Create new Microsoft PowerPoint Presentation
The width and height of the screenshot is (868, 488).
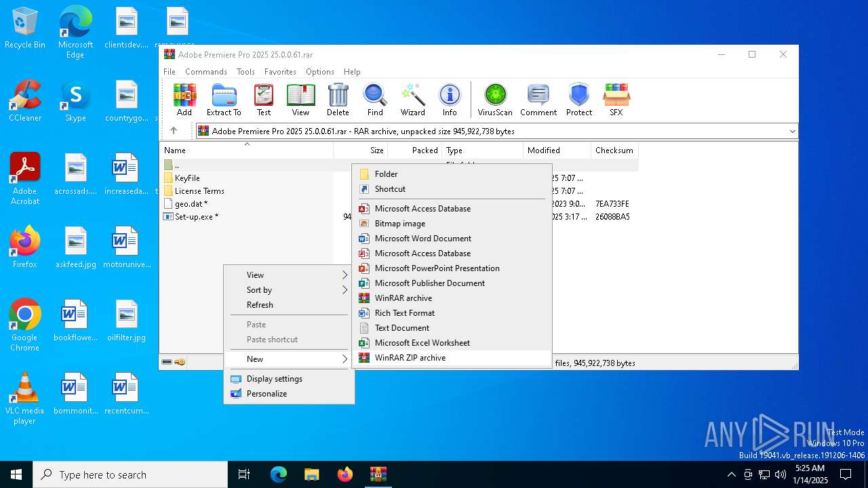452,268
